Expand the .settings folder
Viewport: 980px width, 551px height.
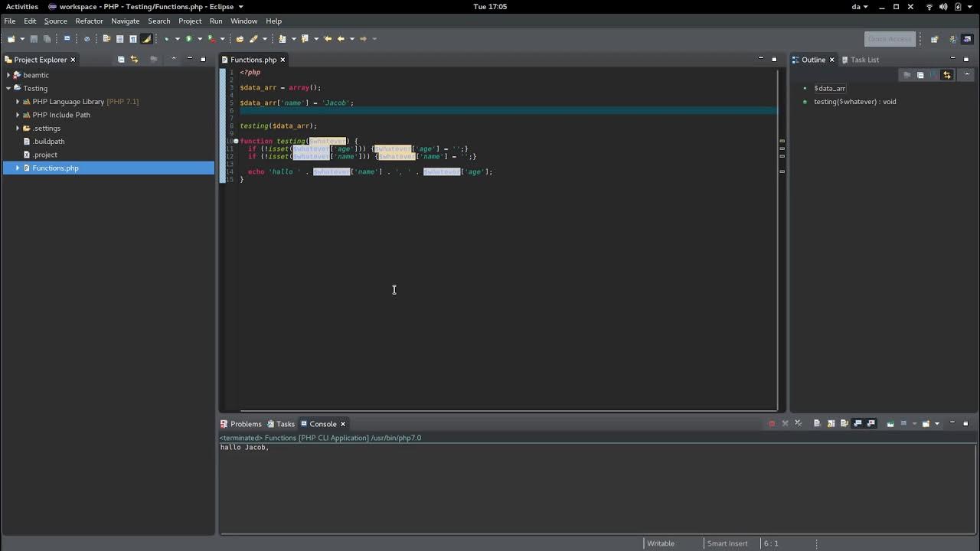pyautogui.click(x=18, y=128)
